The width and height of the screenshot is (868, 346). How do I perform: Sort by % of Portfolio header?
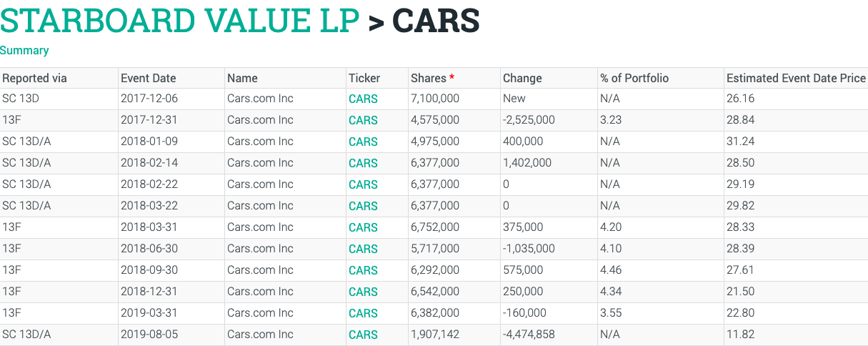tap(634, 78)
